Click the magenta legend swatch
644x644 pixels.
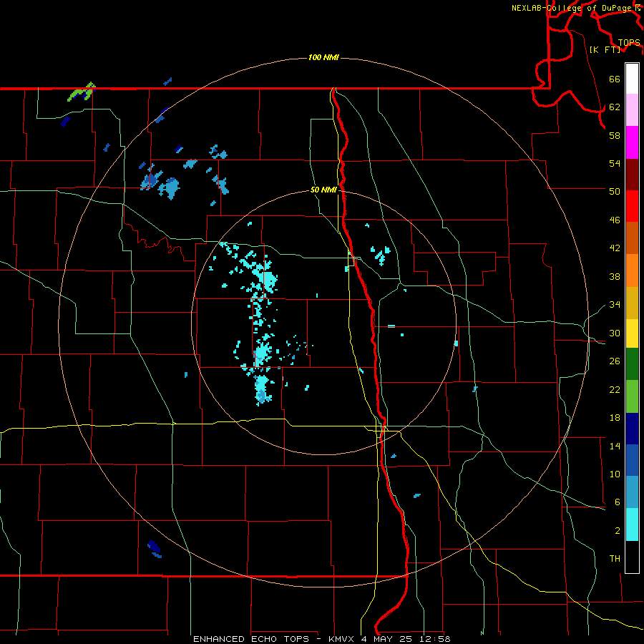pyautogui.click(x=632, y=142)
